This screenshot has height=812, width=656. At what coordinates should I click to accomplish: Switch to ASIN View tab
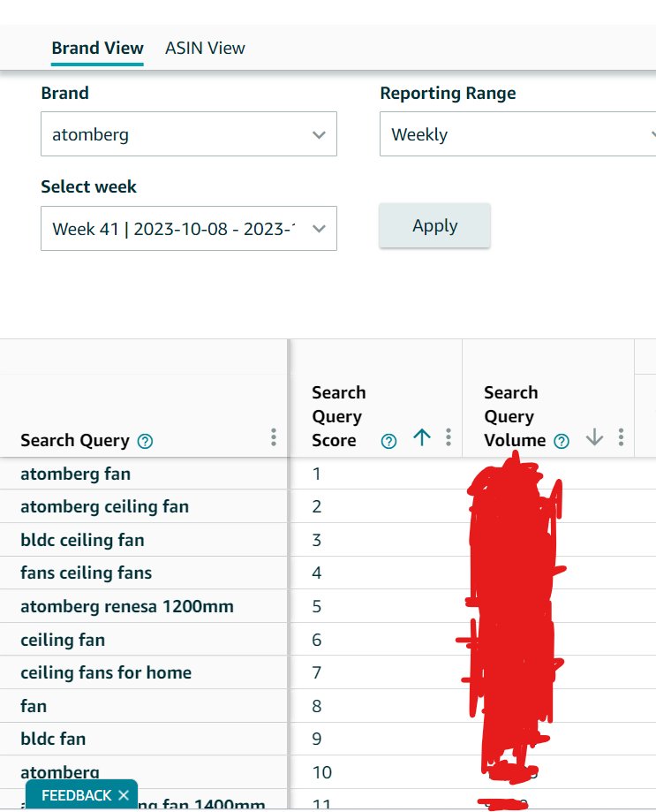pyautogui.click(x=205, y=49)
